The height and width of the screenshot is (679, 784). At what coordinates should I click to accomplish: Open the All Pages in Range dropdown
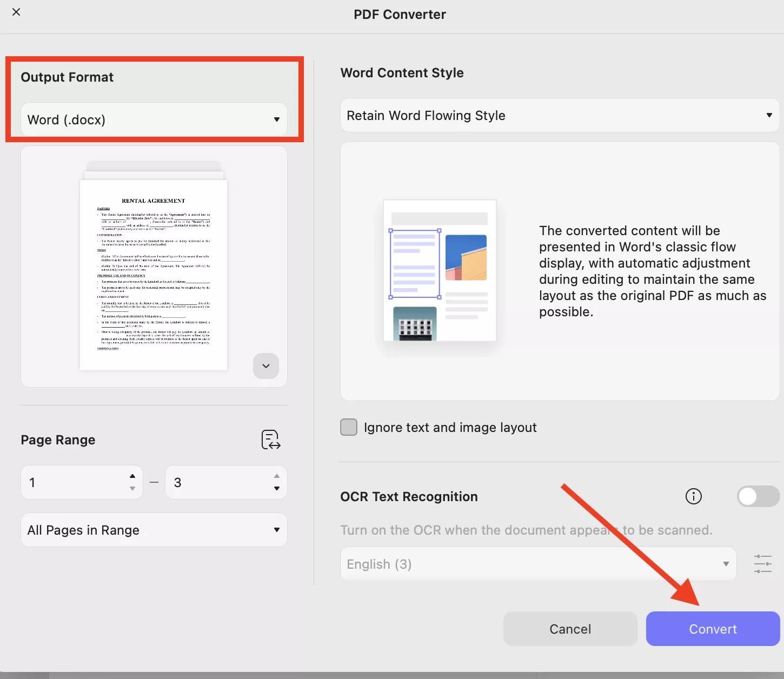point(154,530)
